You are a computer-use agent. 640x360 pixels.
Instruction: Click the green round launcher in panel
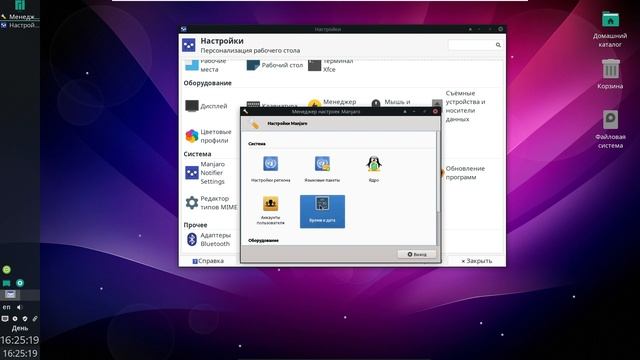(7, 269)
